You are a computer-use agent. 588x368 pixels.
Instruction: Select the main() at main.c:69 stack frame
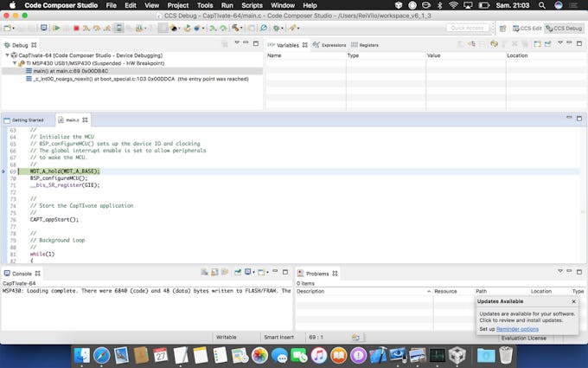71,71
